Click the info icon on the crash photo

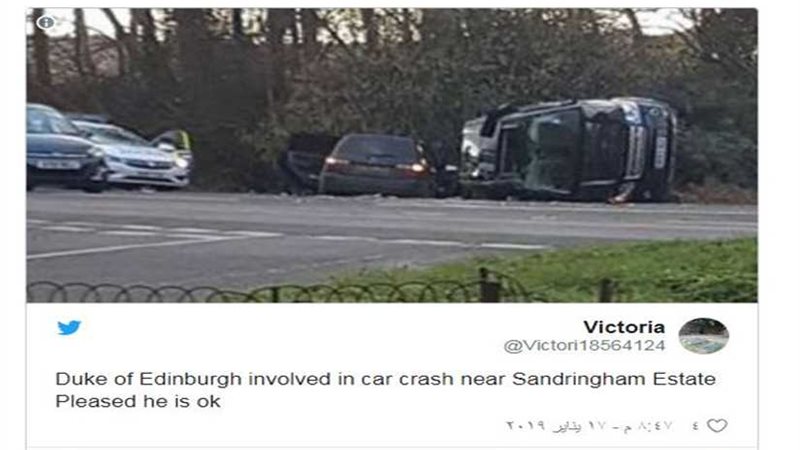point(46,22)
